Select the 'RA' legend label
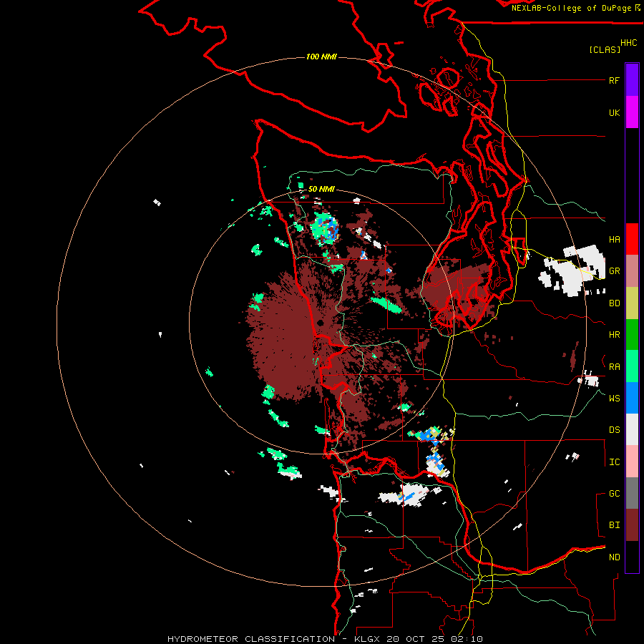 (614, 367)
